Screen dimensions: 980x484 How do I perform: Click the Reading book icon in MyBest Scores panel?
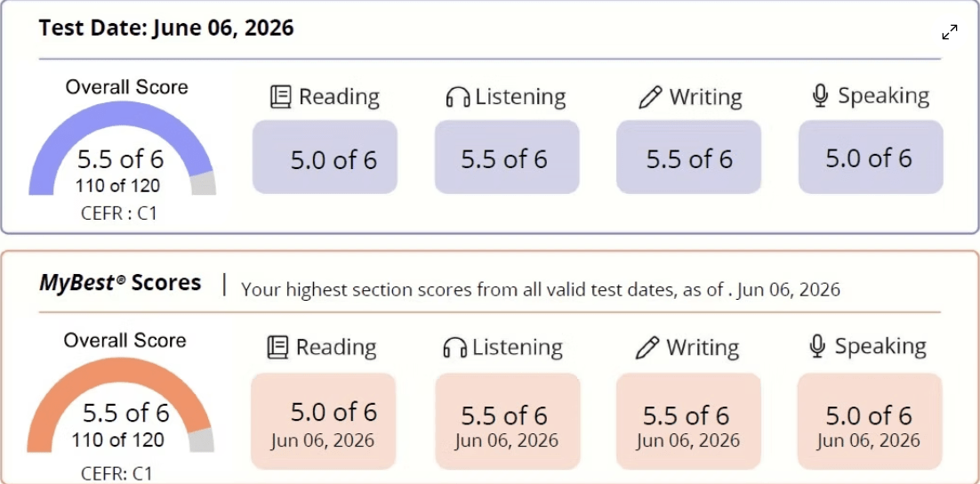pos(278,347)
